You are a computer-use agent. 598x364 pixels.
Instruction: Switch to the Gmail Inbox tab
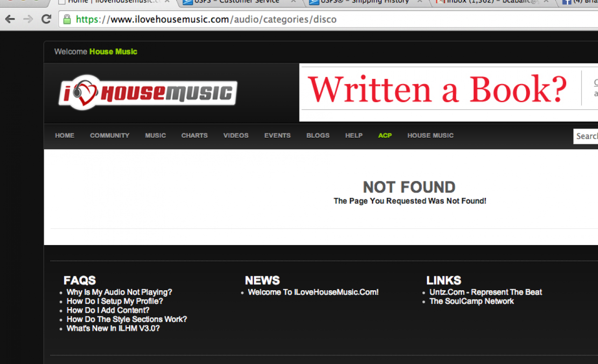(x=491, y=2)
